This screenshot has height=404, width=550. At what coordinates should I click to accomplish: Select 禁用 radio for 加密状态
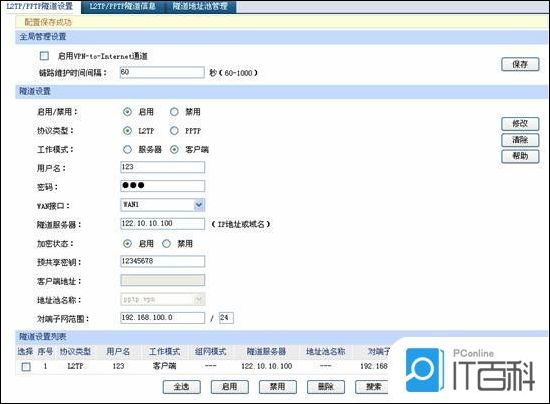pyautogui.click(x=166, y=244)
